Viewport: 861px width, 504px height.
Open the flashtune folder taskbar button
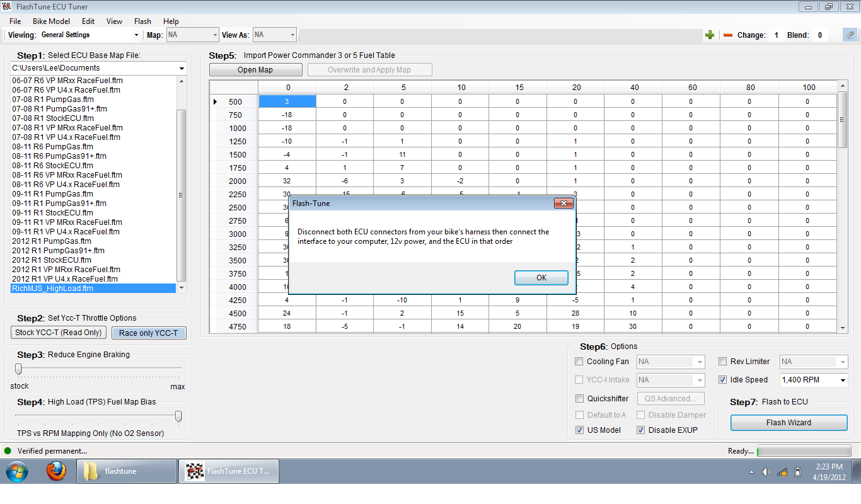coord(127,471)
